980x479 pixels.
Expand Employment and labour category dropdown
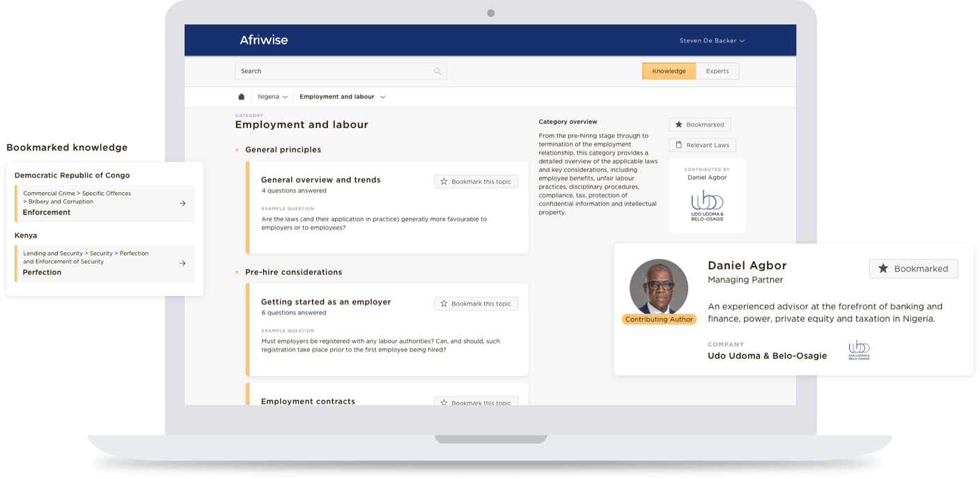click(342, 97)
